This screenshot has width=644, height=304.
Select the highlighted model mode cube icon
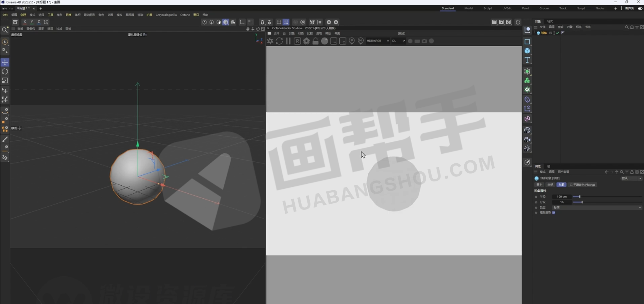pos(225,22)
